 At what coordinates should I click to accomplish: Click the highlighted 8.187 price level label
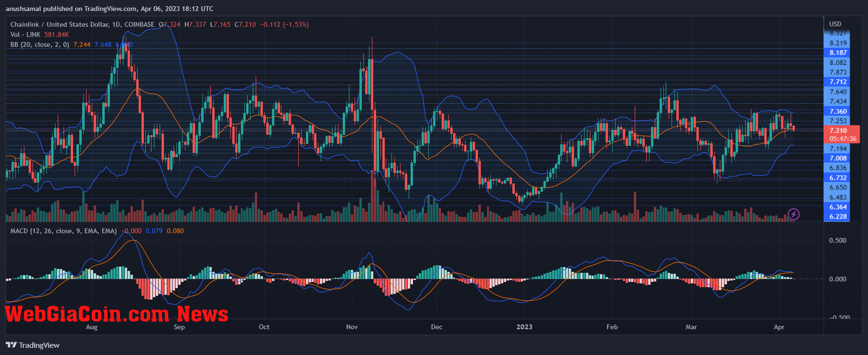point(838,53)
